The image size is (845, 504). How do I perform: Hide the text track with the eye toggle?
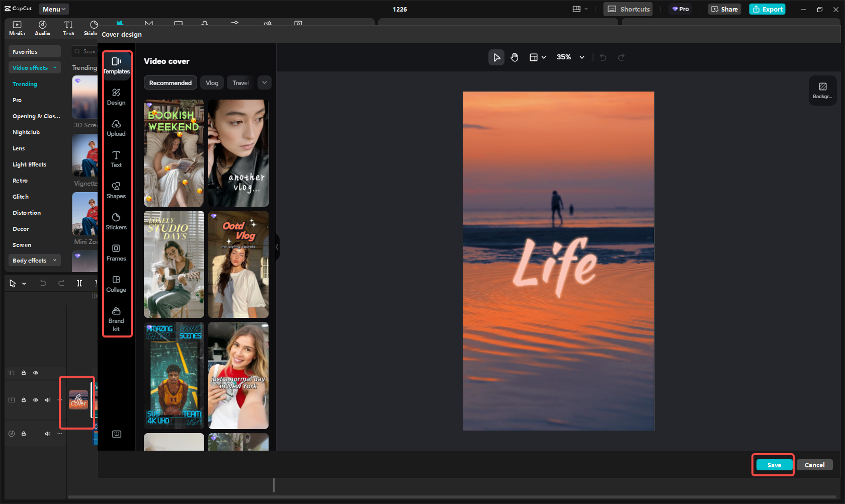coord(36,373)
